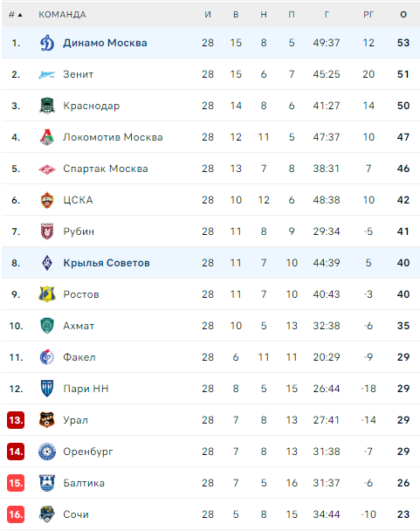Click the Rubin club emblem
This screenshot has height=531, width=420.
(x=47, y=231)
